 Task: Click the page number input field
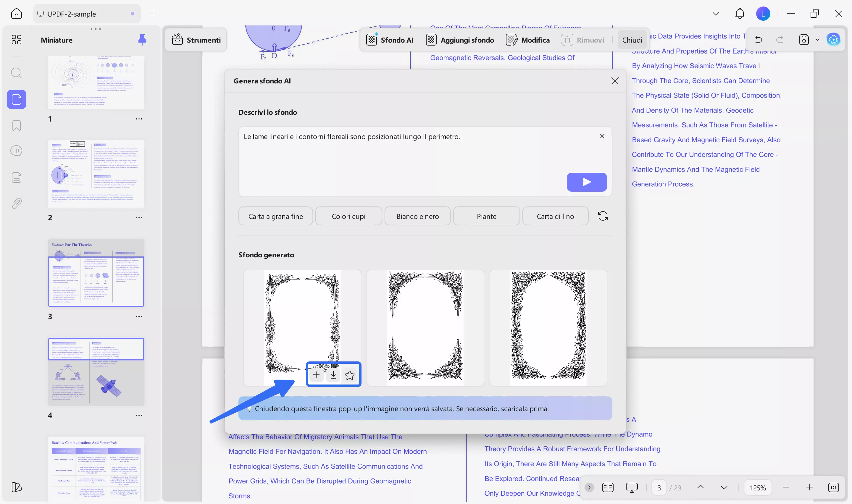click(x=659, y=487)
